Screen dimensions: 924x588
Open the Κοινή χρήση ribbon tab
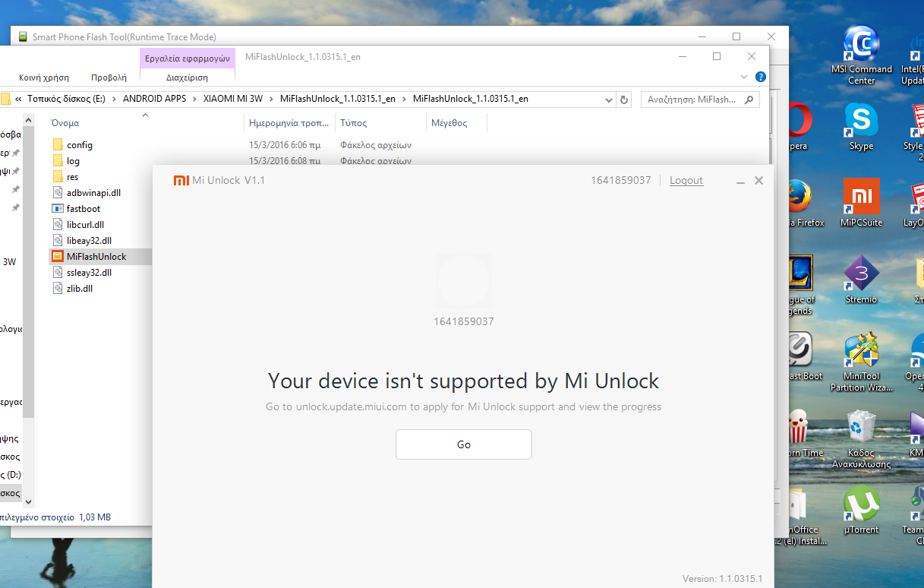point(44,77)
